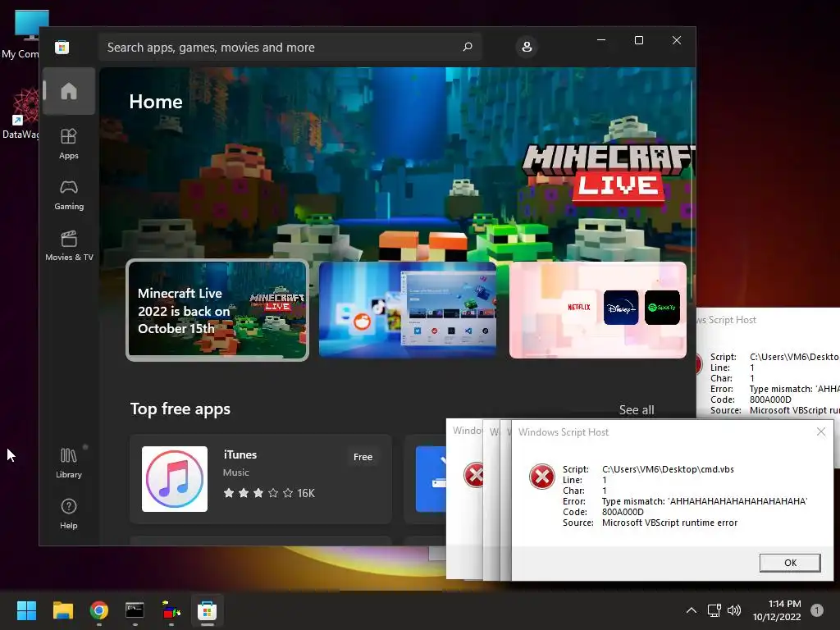Open the Netflix icon in streaming card
The width and height of the screenshot is (840, 630).
(578, 308)
